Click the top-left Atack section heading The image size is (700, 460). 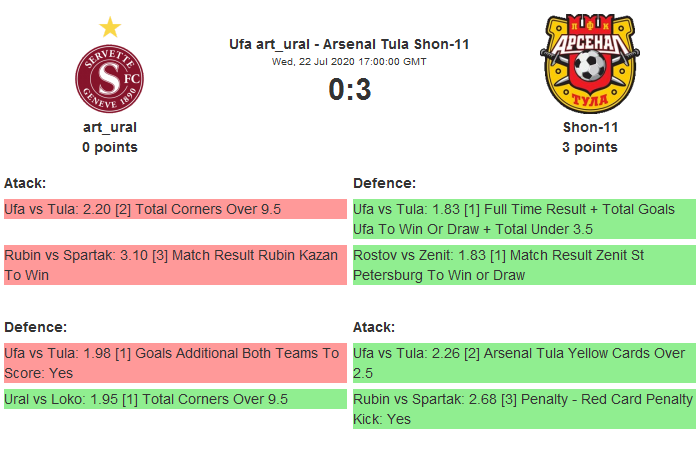[x=25, y=183]
